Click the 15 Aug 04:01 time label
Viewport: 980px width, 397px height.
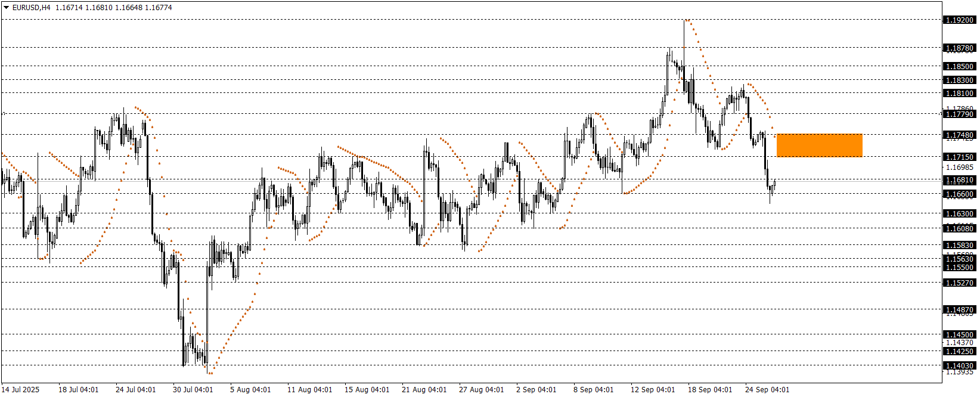click(x=367, y=390)
